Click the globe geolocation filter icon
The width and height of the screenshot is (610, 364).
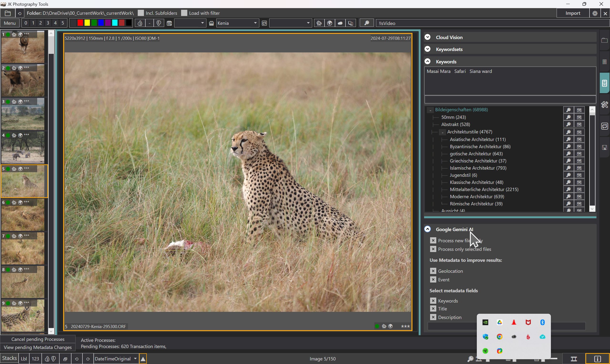pos(330,23)
